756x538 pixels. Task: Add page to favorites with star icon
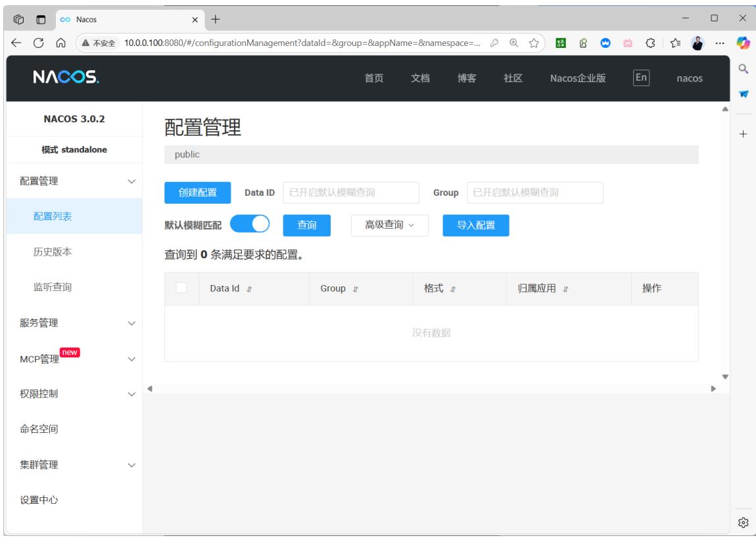tap(534, 43)
